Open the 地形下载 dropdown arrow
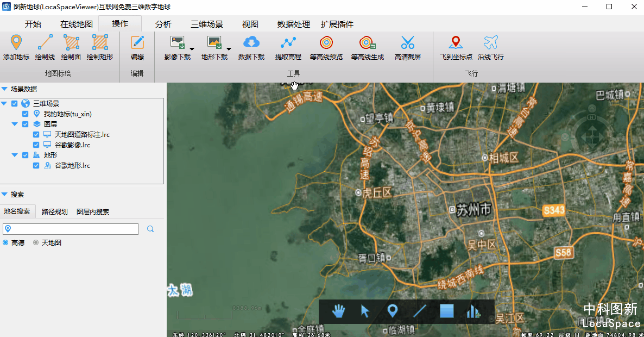This screenshot has height=337, width=644. coord(229,49)
